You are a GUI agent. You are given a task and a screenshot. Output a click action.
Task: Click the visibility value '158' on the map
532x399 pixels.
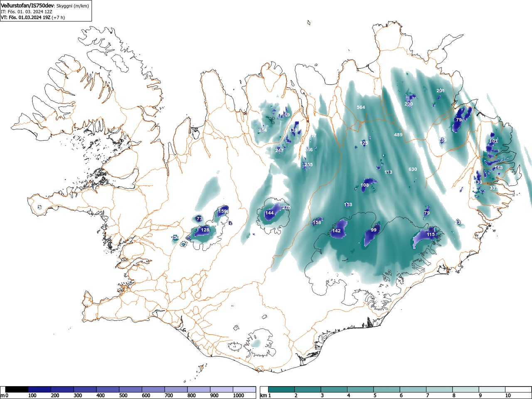coord(317,222)
